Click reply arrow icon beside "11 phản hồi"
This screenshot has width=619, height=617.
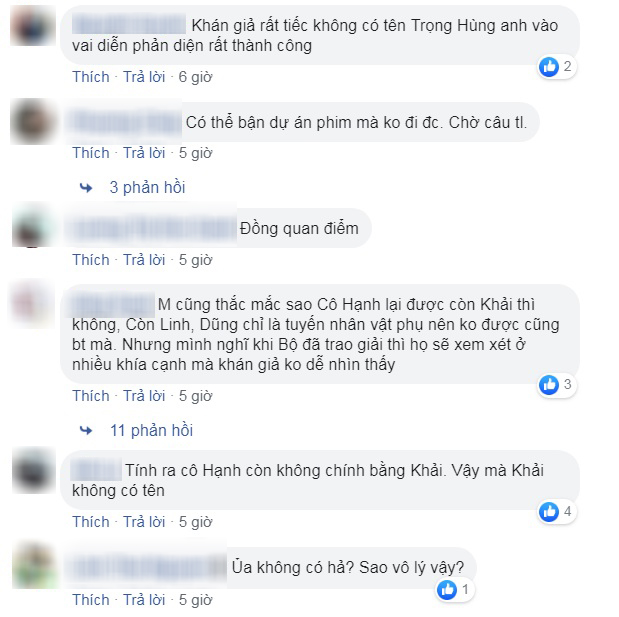pyautogui.click(x=86, y=430)
